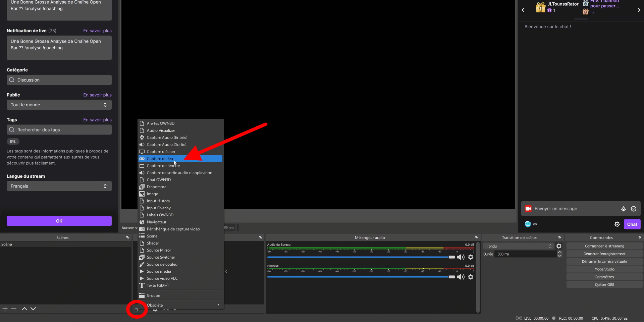Open the 'Français' stream language dropdown
The image size is (644, 322).
point(59,186)
